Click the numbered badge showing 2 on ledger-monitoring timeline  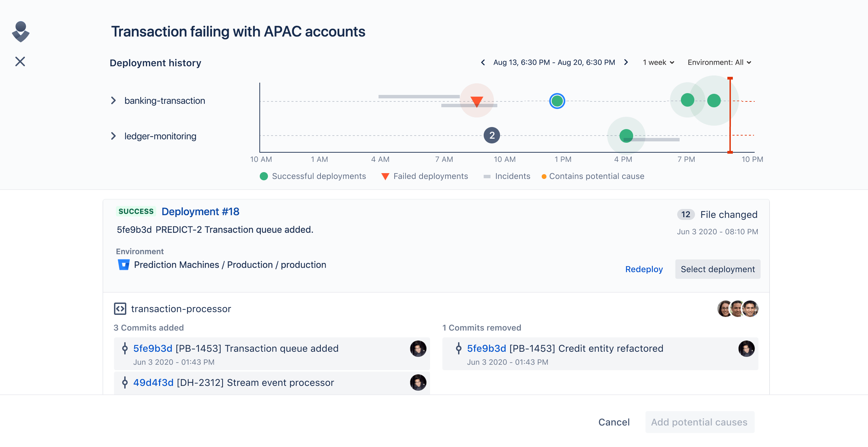pyautogui.click(x=492, y=136)
